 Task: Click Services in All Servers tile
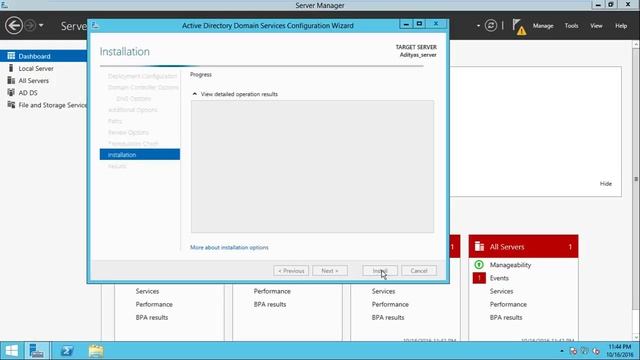pos(501,291)
